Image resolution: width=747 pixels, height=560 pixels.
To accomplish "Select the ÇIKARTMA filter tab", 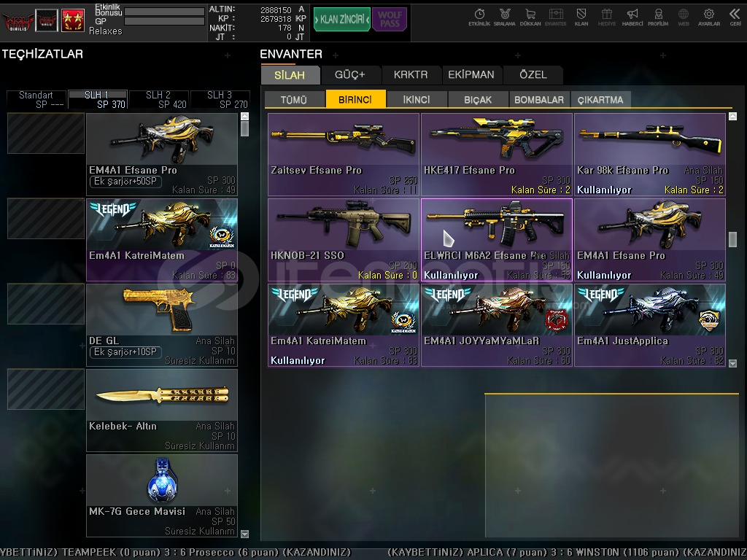I will [x=600, y=99].
